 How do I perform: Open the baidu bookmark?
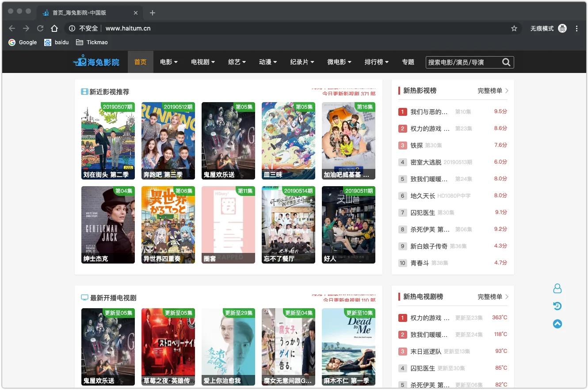click(x=57, y=42)
